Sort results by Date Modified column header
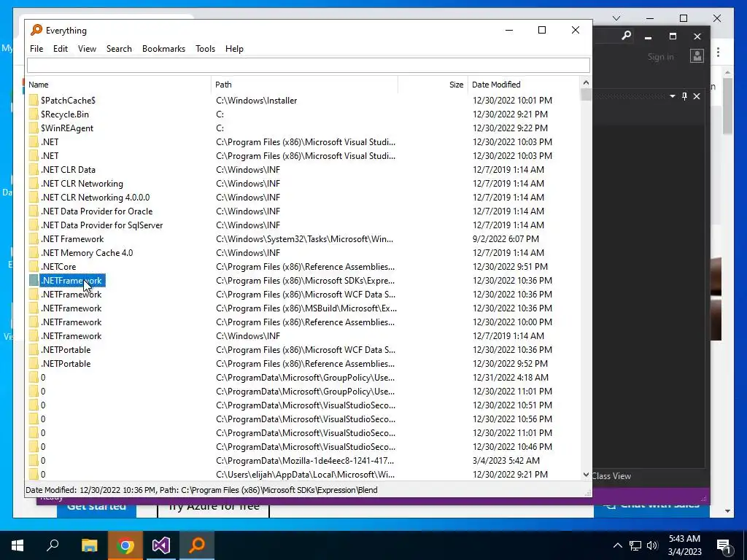Image resolution: width=747 pixels, height=560 pixels. click(x=524, y=85)
